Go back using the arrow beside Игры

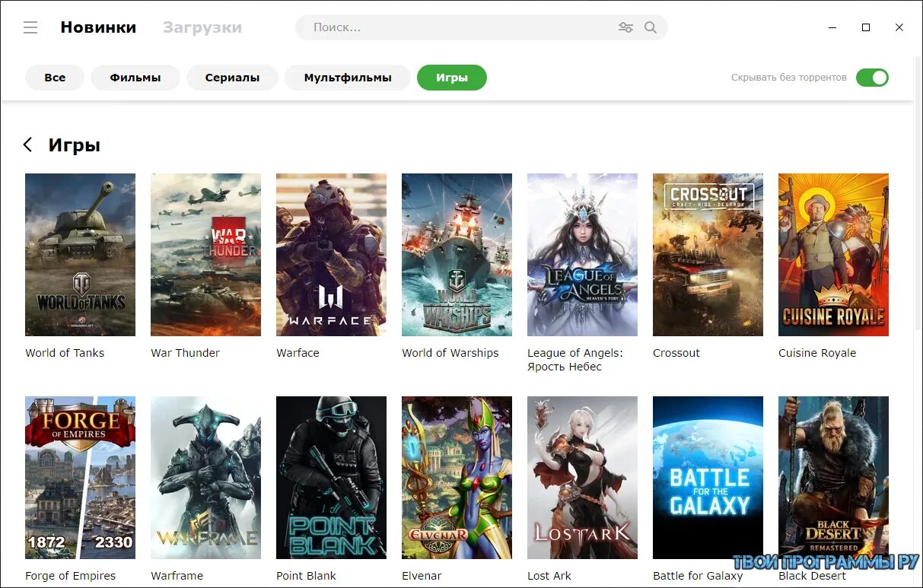(x=27, y=145)
